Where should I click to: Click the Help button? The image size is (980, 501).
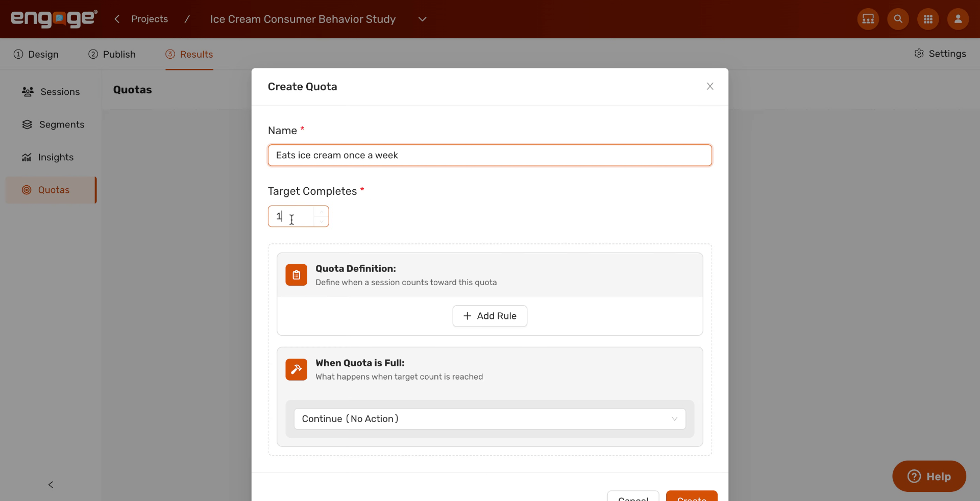pos(929,477)
